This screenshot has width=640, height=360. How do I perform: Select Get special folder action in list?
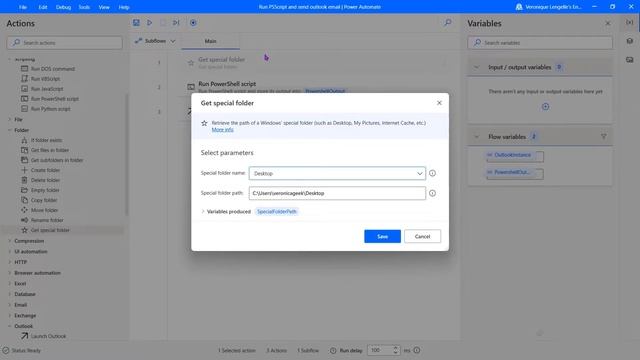tap(50, 230)
